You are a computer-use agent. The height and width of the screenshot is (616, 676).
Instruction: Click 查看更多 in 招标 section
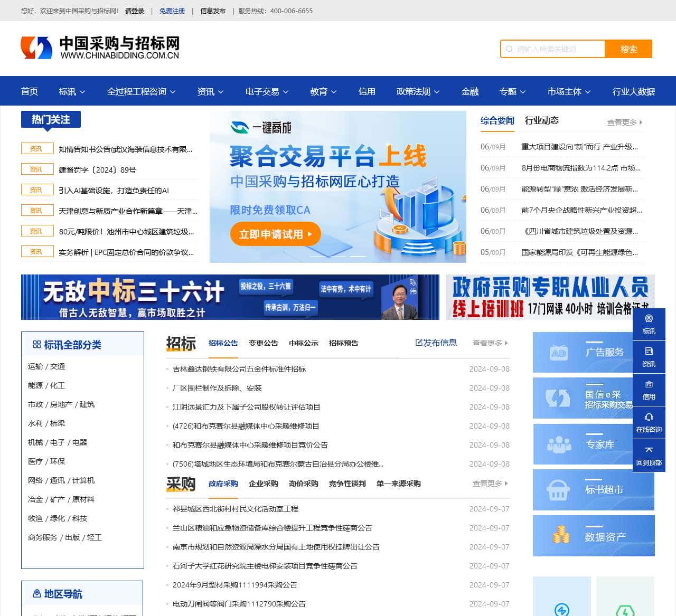[x=490, y=343]
